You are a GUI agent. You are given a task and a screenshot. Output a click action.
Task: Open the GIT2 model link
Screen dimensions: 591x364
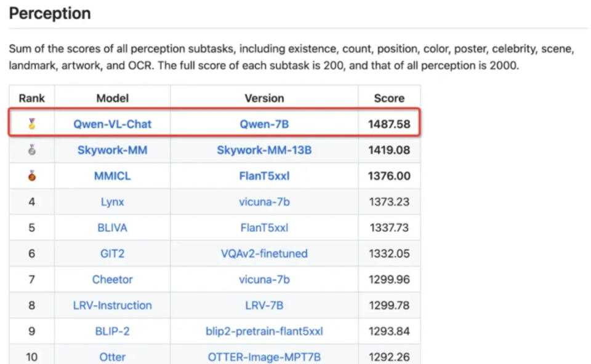click(x=112, y=253)
